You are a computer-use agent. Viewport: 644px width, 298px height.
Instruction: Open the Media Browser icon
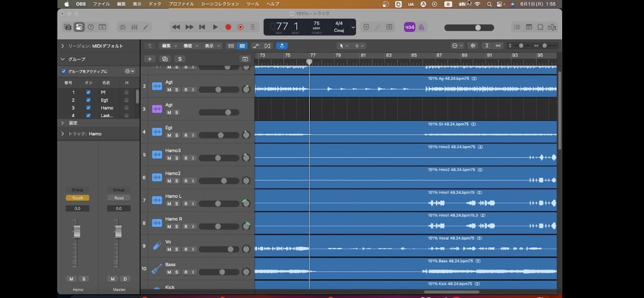pyautogui.click(x=552, y=27)
